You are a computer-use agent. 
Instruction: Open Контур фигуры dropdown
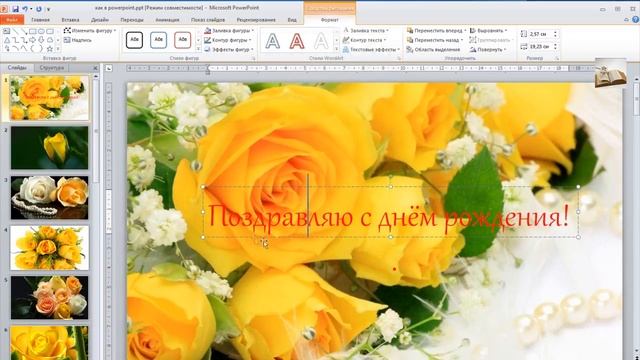coord(228,40)
